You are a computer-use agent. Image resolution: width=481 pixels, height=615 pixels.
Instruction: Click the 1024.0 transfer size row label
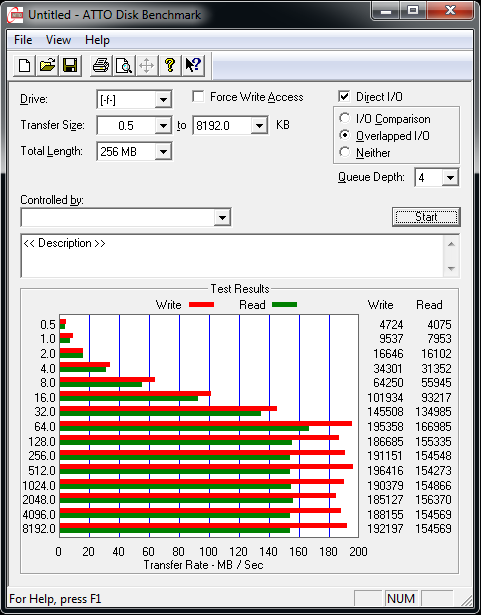click(x=39, y=486)
